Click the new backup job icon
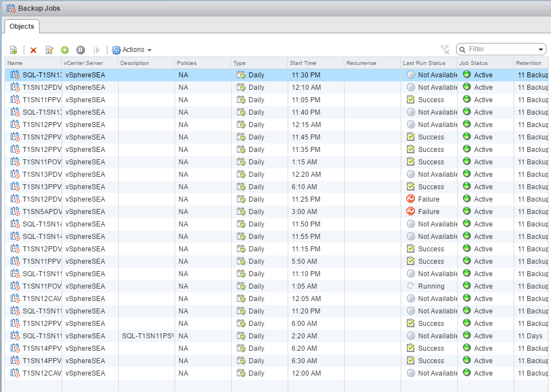Image resolution: width=551 pixels, height=392 pixels. pyautogui.click(x=14, y=50)
